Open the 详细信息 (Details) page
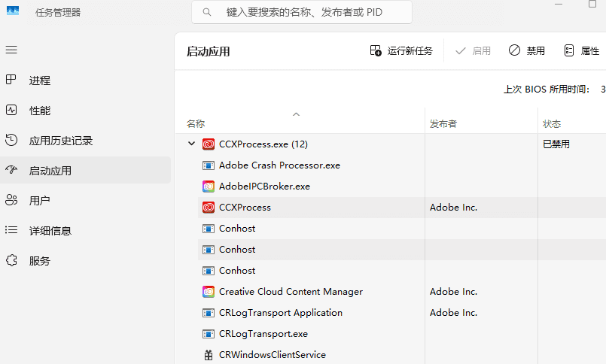 click(x=85, y=230)
